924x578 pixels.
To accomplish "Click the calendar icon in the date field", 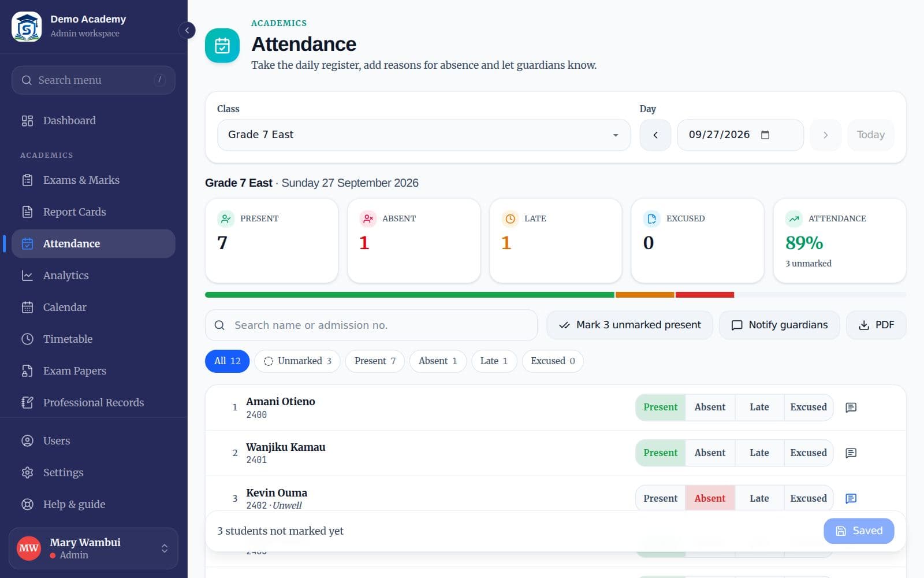I will tap(765, 135).
